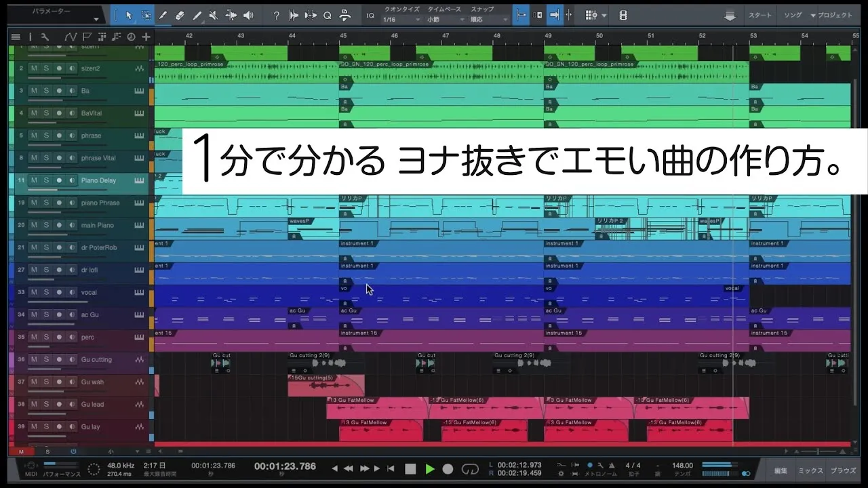Solo the main Piano track

click(x=46, y=226)
